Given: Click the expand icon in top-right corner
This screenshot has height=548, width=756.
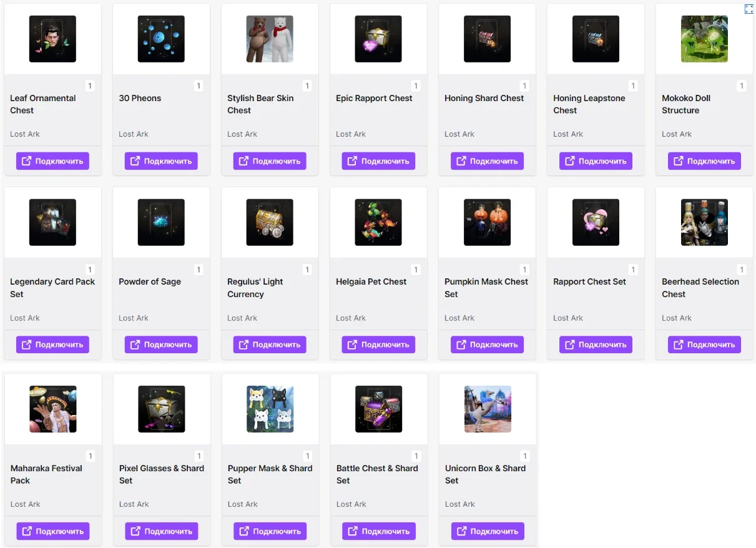Looking at the screenshot, I should click(749, 9).
